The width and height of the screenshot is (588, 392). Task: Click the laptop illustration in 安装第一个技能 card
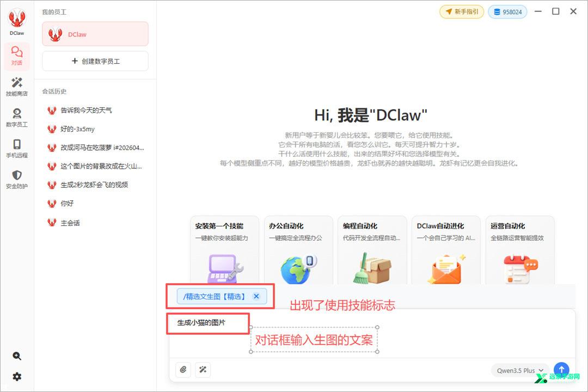225,268
